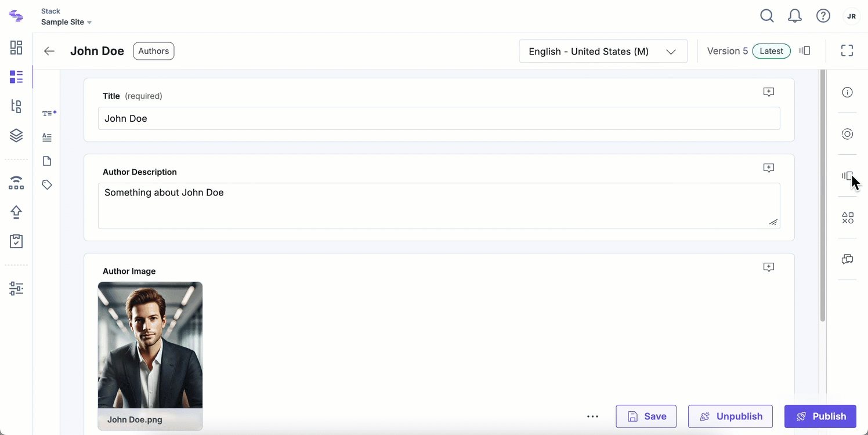This screenshot has width=868, height=435.
Task: Jump to Title field via outline icon
Action: click(x=49, y=113)
